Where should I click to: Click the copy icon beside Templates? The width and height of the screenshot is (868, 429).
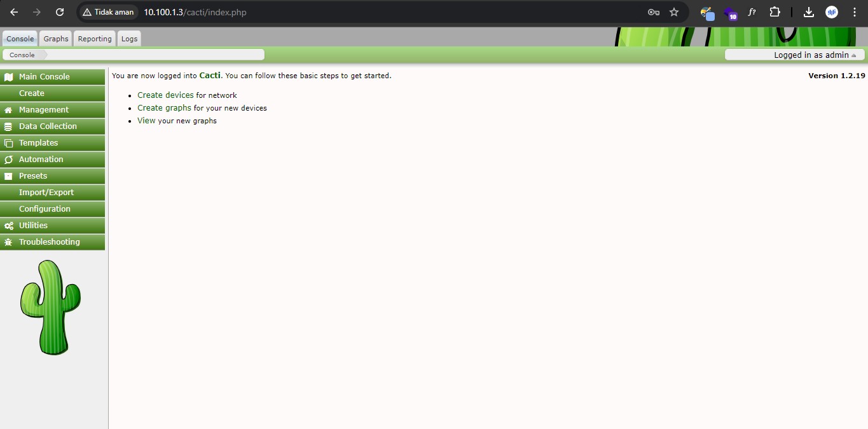click(8, 143)
